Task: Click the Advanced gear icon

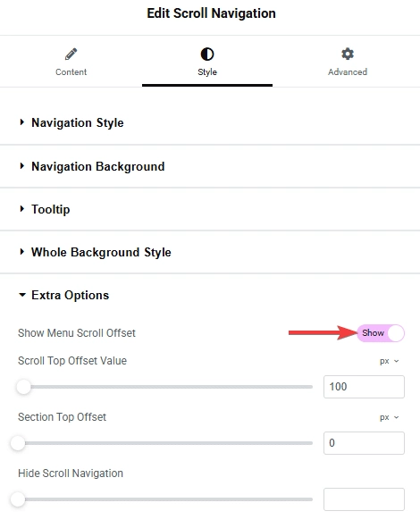Action: (348, 54)
